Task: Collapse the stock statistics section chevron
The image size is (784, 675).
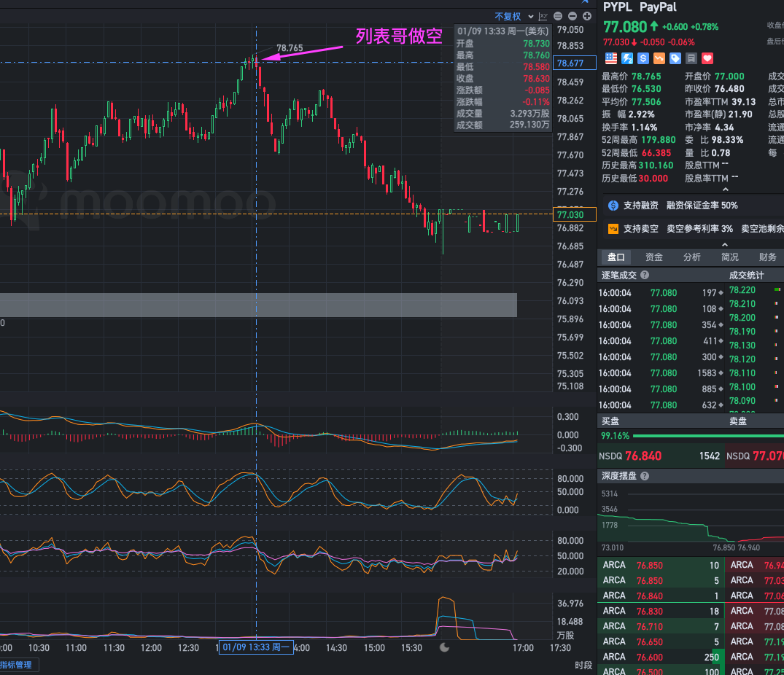Action: [x=726, y=190]
